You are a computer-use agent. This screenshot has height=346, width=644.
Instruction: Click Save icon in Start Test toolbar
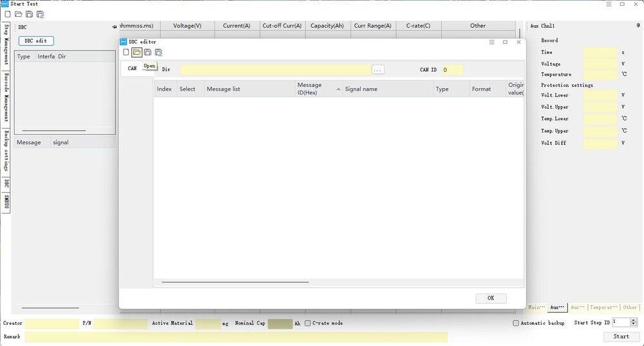click(x=29, y=14)
